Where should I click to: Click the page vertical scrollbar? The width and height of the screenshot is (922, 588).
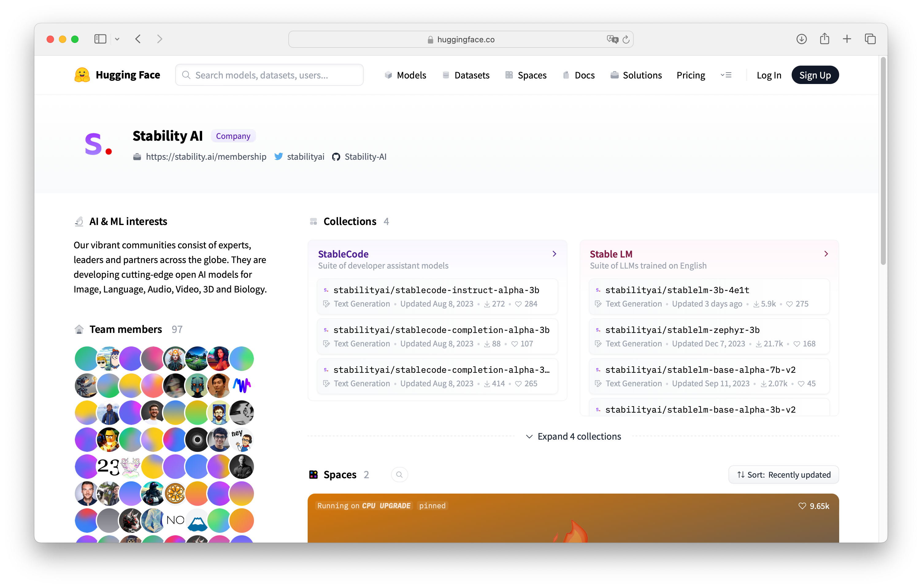pos(883,161)
